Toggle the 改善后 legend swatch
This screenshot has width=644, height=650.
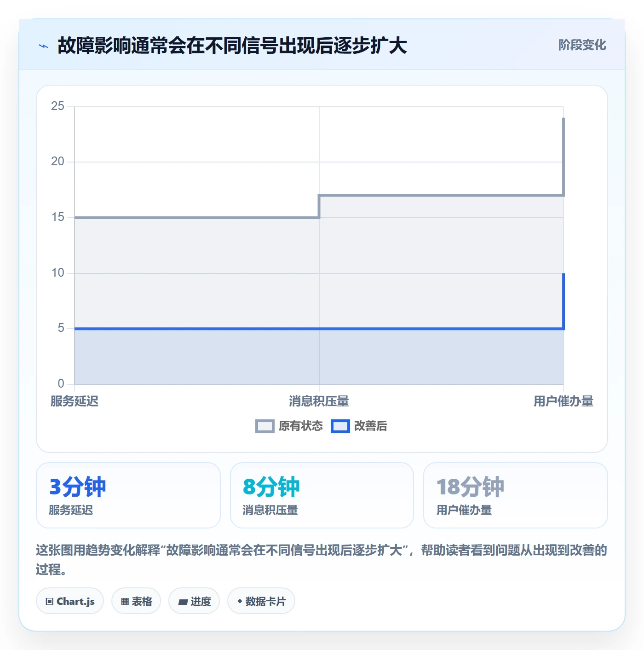click(340, 426)
